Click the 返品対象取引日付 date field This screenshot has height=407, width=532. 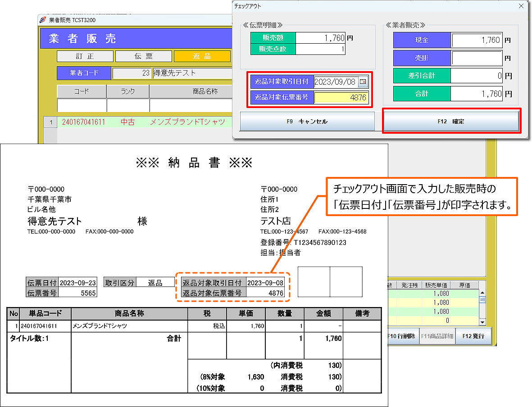click(x=335, y=82)
